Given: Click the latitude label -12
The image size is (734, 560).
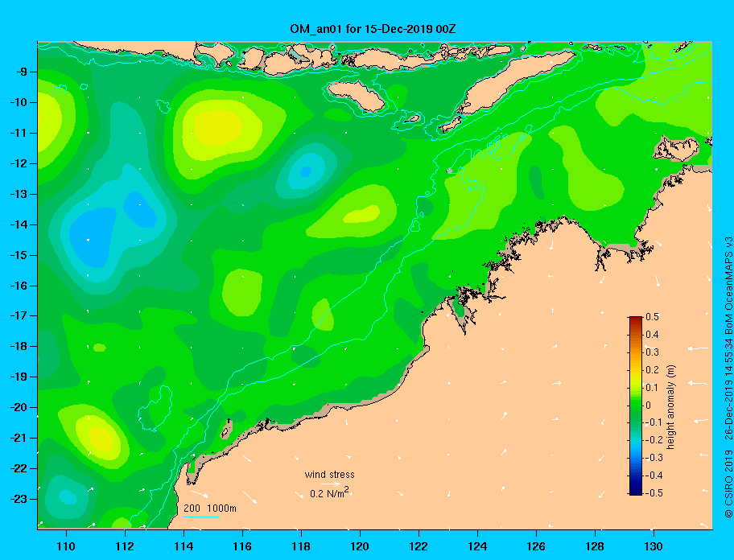Looking at the screenshot, I should [19, 163].
